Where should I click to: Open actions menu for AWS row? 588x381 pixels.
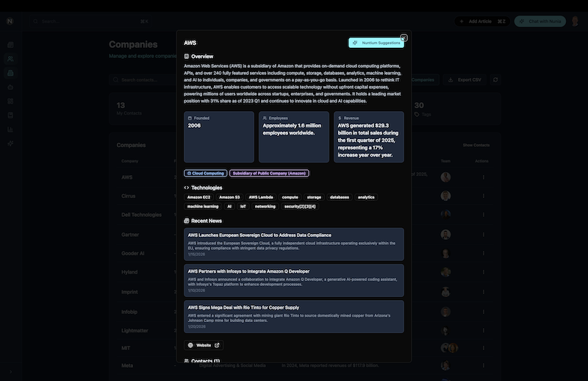click(484, 177)
